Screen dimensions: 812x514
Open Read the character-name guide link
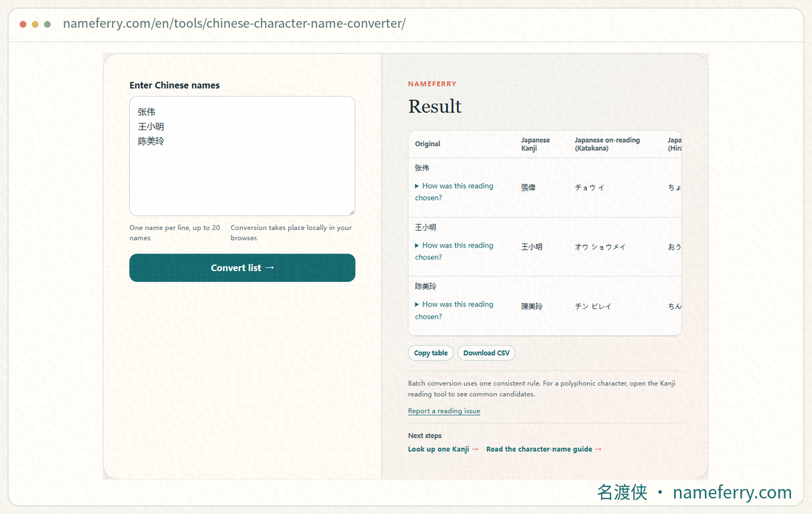click(x=544, y=449)
